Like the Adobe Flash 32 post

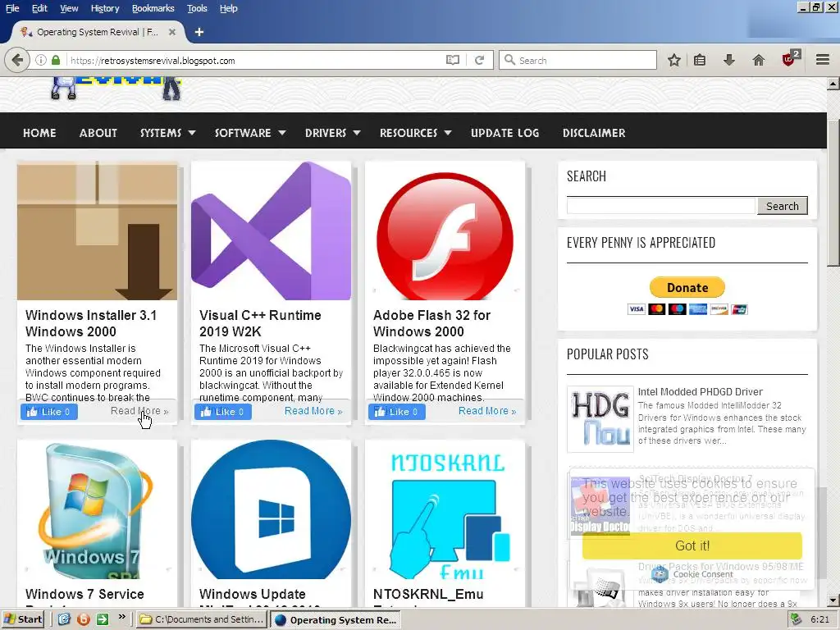(397, 412)
